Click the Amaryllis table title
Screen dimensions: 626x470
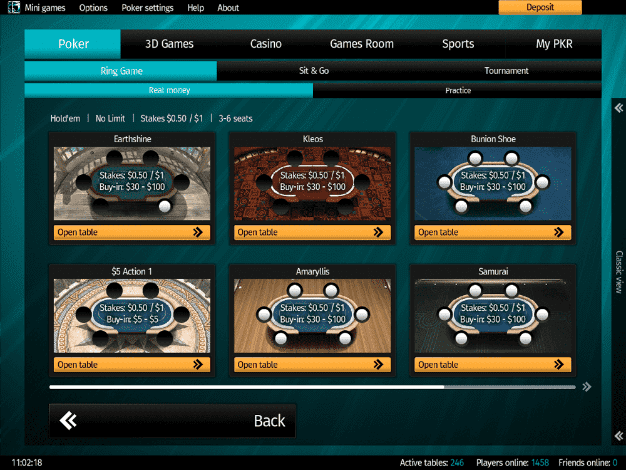[x=313, y=272]
